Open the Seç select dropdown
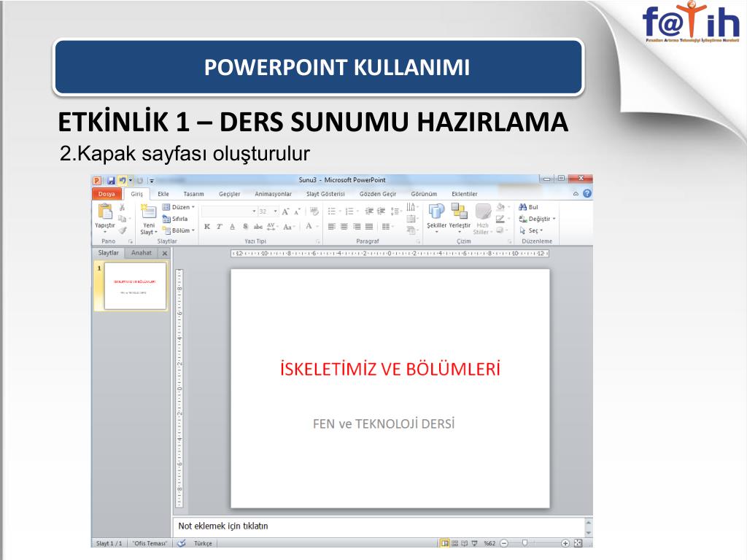Image resolution: width=747 pixels, height=560 pixels. coord(531,230)
